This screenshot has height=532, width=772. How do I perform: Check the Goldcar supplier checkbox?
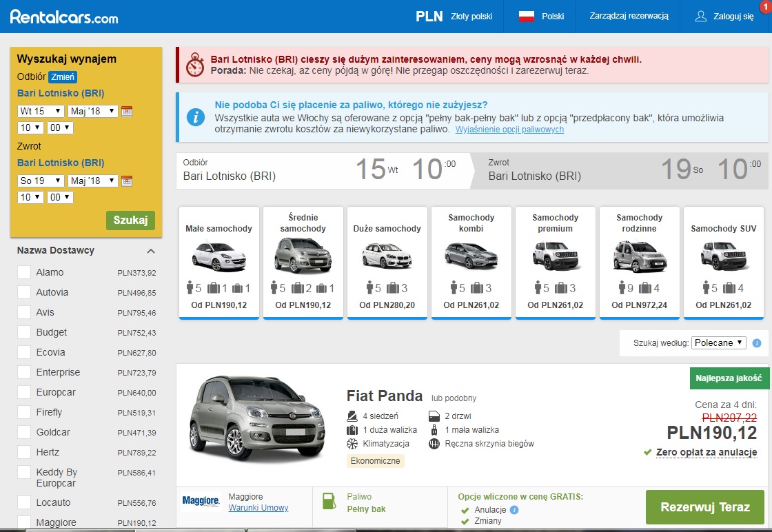tap(24, 432)
